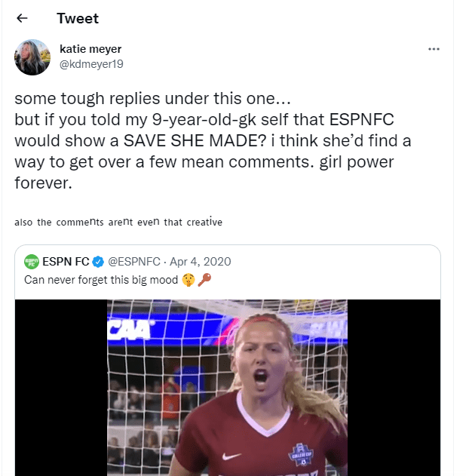
Task: Click katie meyer's profile avatar
Action: pos(32,57)
